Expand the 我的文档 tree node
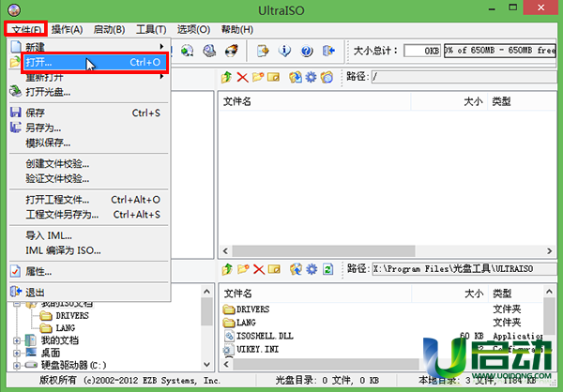 coord(17,340)
